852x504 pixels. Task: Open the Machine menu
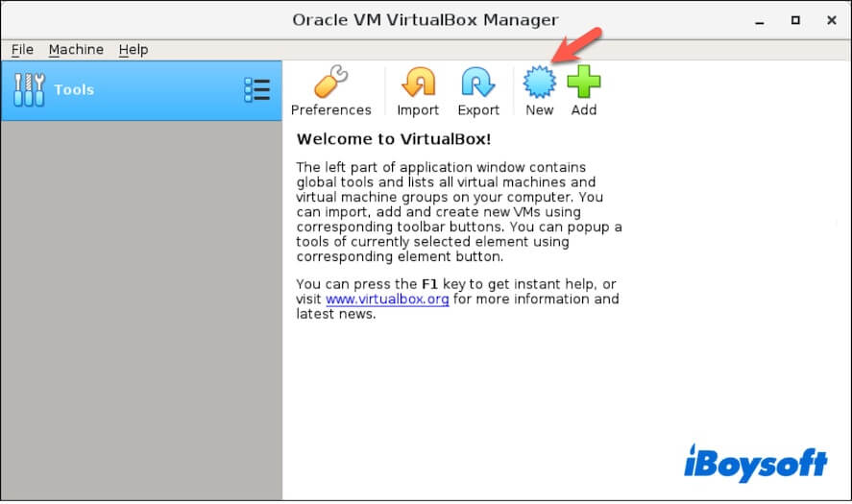pos(76,49)
